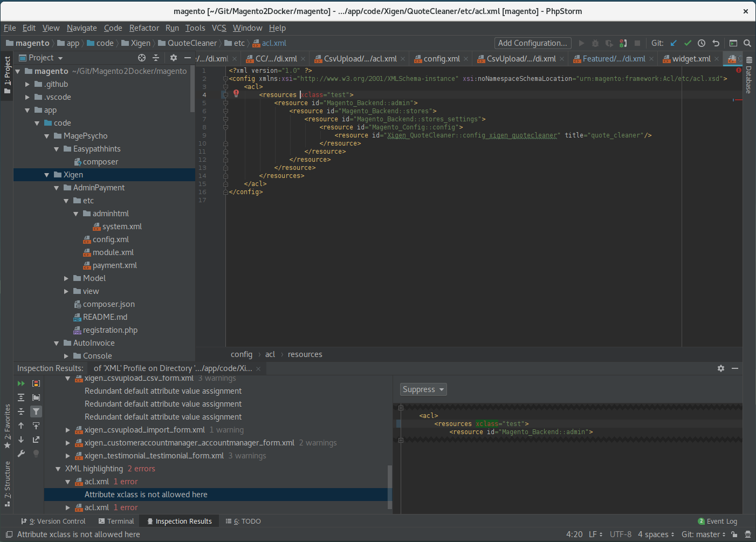Open the Git: master branch selector
Viewport: 756px width, 542px height.
(x=703, y=534)
